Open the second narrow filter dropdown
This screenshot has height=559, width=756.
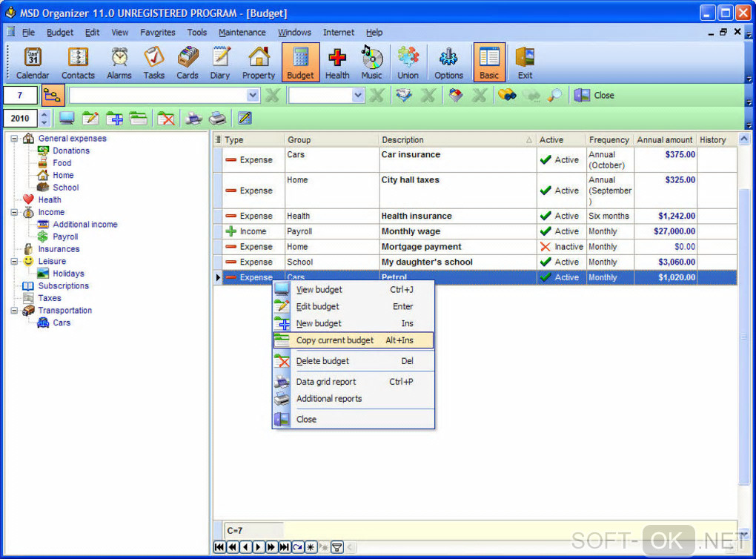pos(357,95)
